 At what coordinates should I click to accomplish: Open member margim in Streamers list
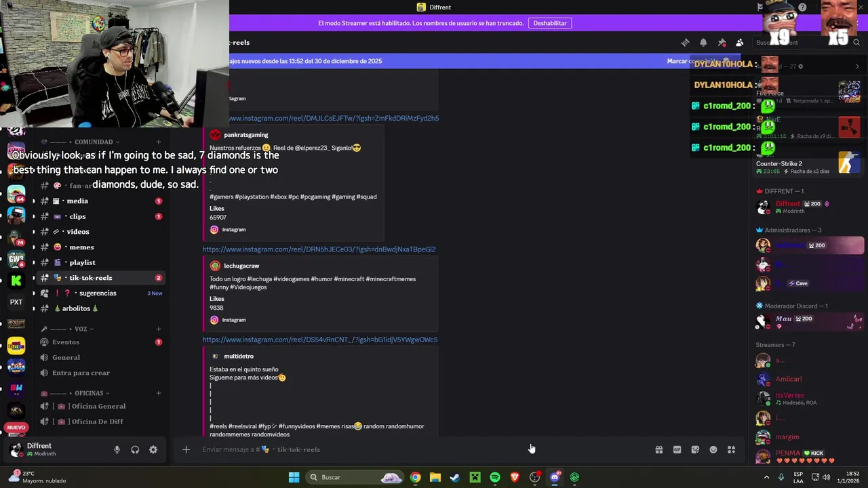pos(808,437)
